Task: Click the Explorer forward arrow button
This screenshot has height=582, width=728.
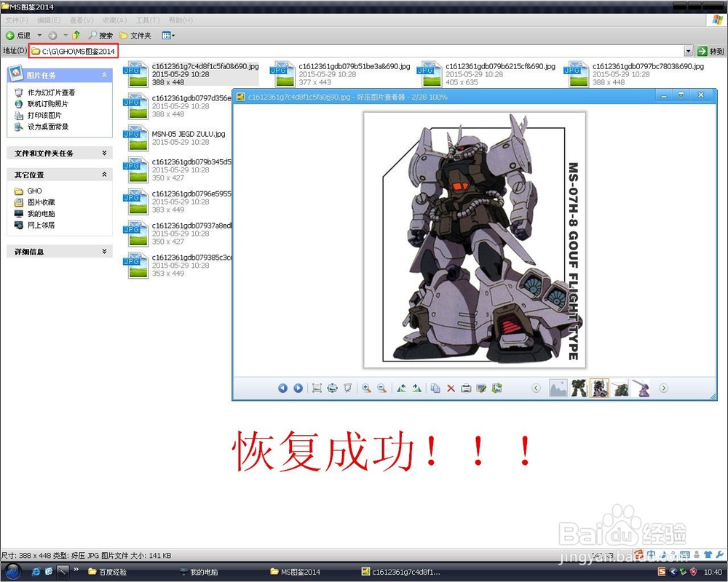Action: click(52, 35)
